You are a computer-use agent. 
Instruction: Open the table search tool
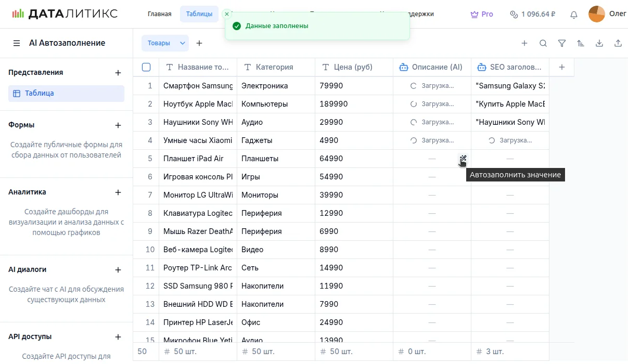click(543, 44)
